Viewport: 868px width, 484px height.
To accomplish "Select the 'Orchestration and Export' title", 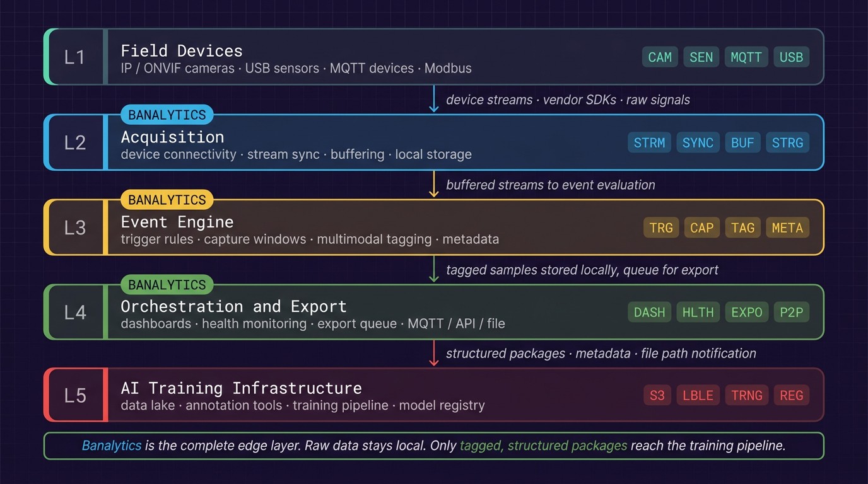I will pyautogui.click(x=233, y=306).
